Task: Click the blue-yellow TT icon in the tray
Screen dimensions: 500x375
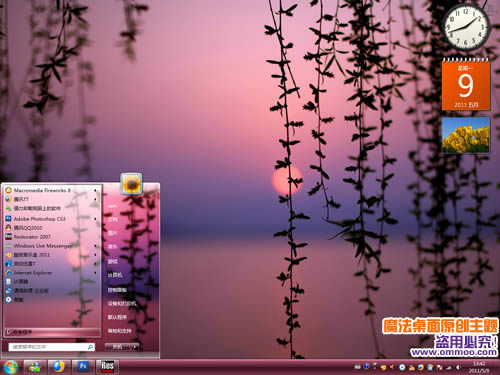Action: pos(421,367)
